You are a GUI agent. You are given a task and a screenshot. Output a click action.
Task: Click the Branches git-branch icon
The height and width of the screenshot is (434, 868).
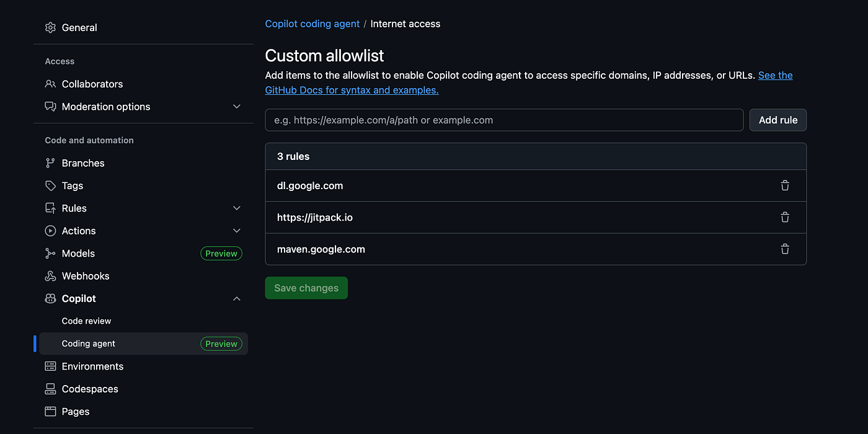[51, 163]
